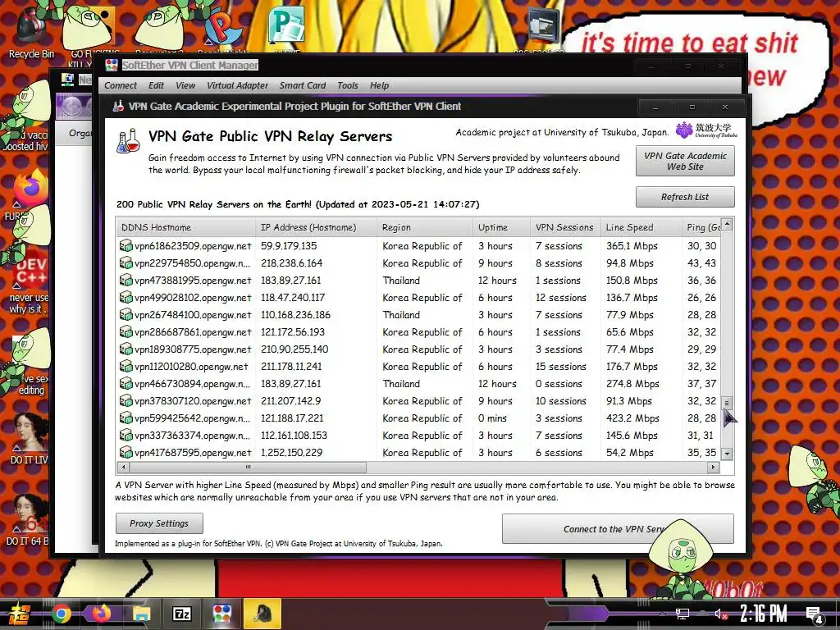Select server icon for vpn189308775.opengw.net
This screenshot has height=630, width=840.
(126, 349)
